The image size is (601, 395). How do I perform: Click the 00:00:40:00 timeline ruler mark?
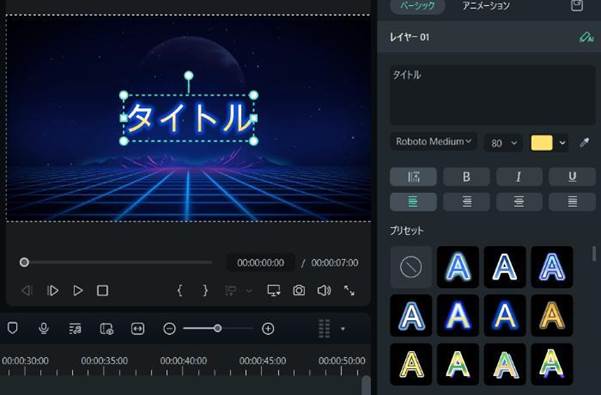pyautogui.click(x=183, y=361)
